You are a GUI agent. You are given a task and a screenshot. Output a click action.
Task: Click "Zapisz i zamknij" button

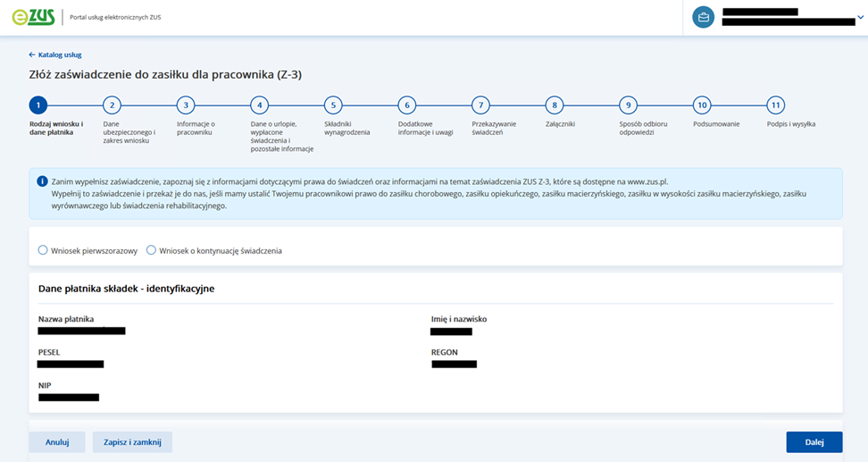[132, 442]
